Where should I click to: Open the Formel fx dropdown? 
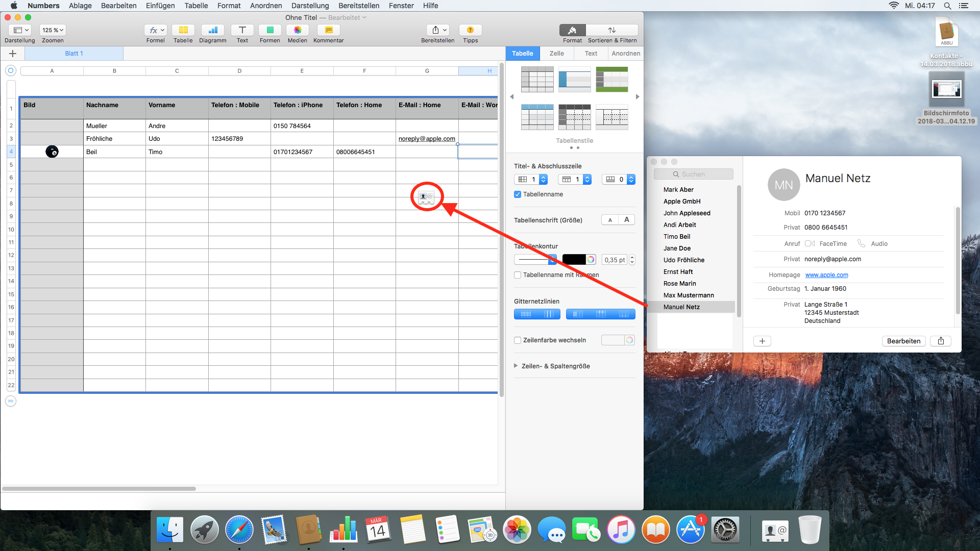[x=155, y=30]
